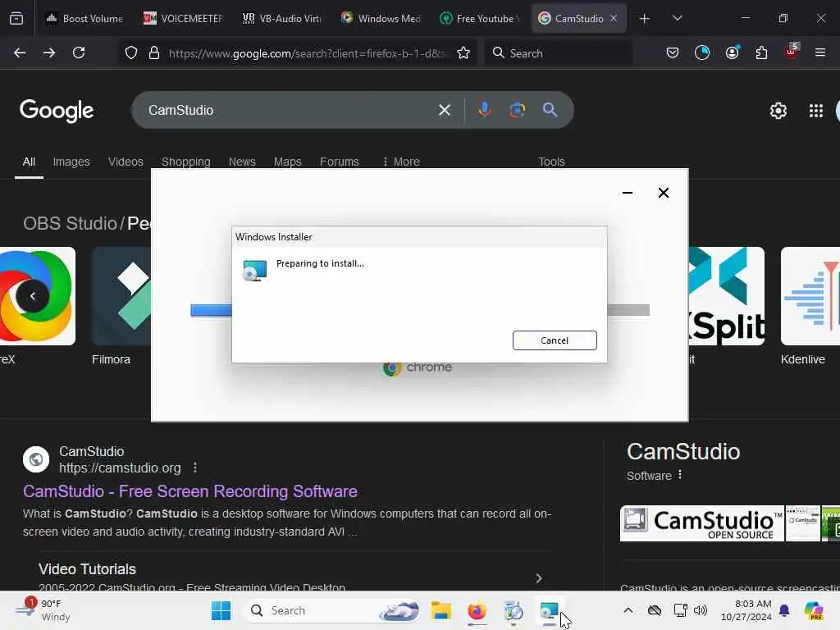Click the Google logo
The height and width of the screenshot is (630, 840).
coord(57,111)
